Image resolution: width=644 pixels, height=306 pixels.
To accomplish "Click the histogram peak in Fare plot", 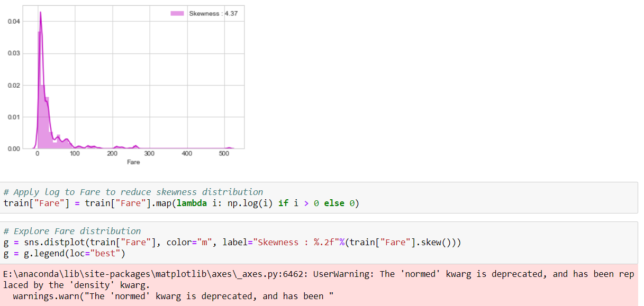I will pos(40,13).
